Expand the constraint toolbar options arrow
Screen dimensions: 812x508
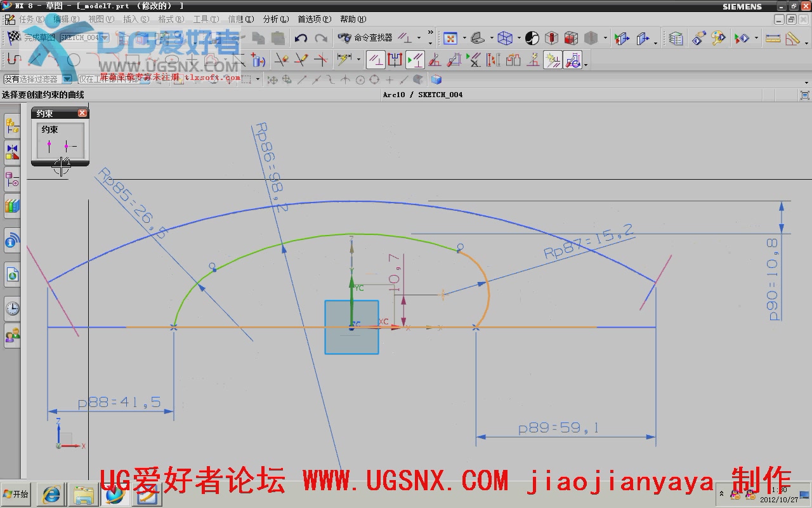tap(586, 64)
